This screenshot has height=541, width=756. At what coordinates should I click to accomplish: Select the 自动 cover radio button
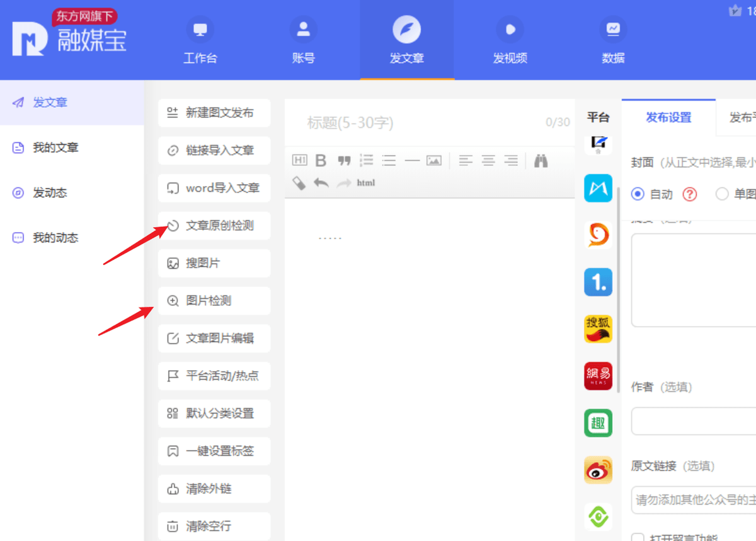[638, 194]
